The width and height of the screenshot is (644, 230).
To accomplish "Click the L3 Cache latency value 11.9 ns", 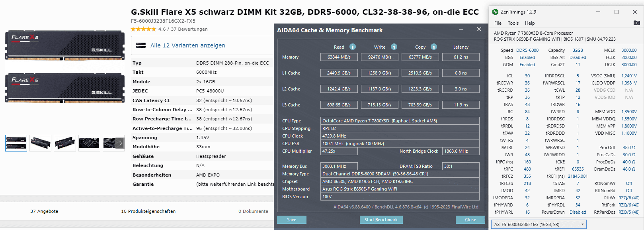I will [461, 105].
